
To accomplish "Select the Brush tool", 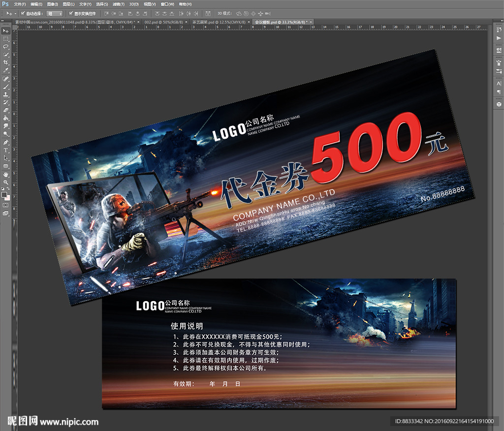I will coord(6,87).
